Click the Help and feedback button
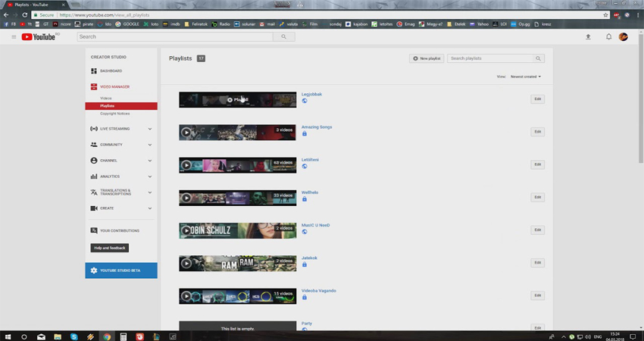 coord(110,248)
